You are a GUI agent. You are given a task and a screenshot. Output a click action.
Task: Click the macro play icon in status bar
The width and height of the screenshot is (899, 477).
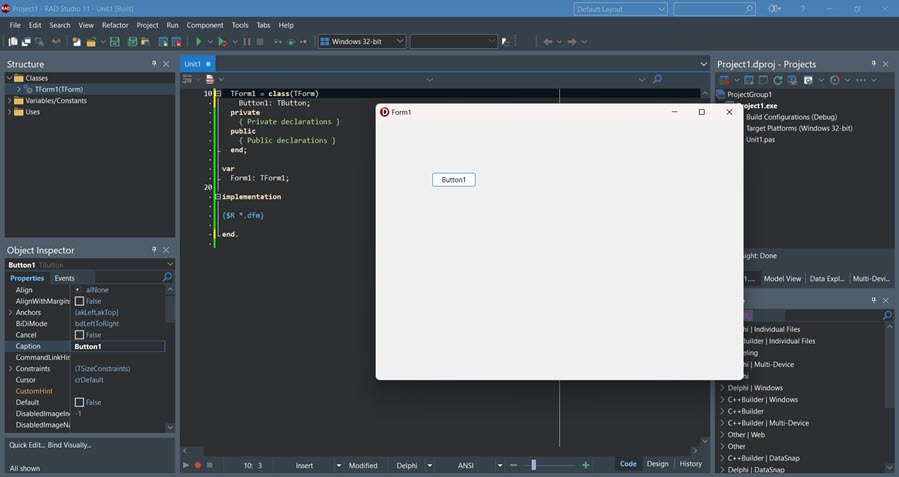click(186, 465)
